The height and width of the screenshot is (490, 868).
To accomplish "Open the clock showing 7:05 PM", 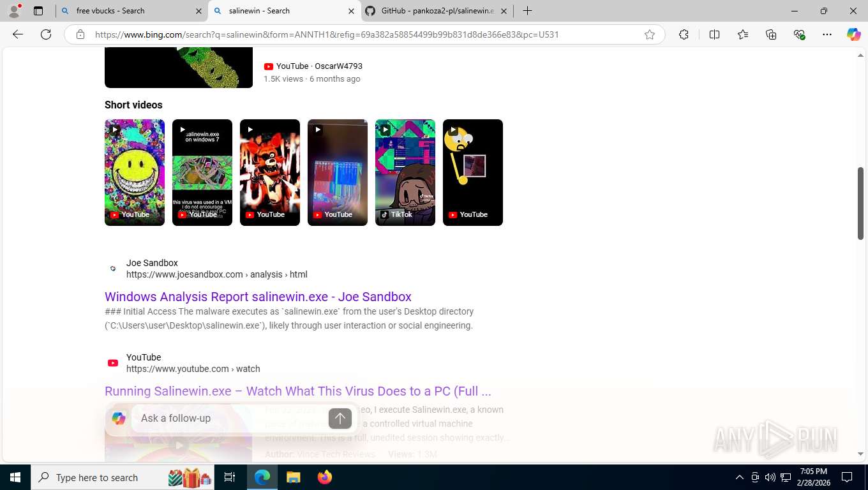I will (x=813, y=477).
